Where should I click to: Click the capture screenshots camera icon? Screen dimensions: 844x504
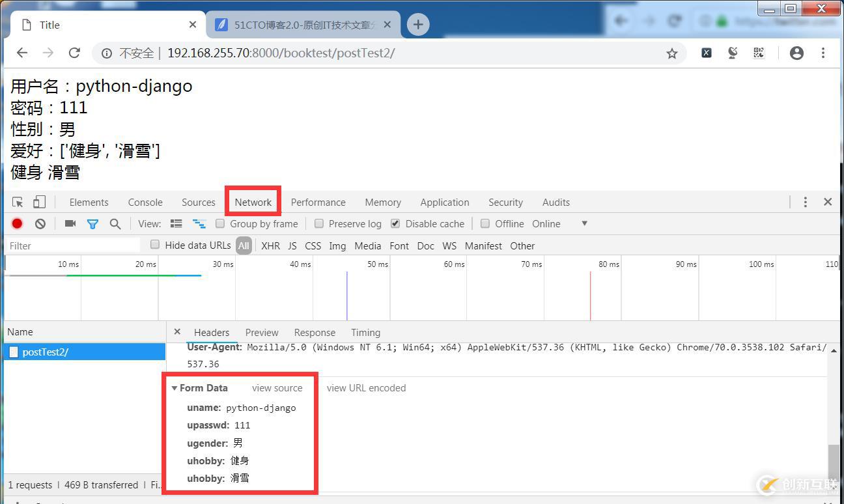(x=70, y=223)
